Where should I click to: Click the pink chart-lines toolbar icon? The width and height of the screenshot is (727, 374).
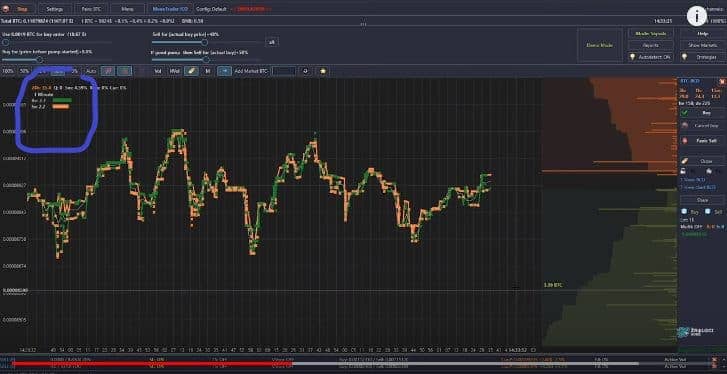point(108,71)
